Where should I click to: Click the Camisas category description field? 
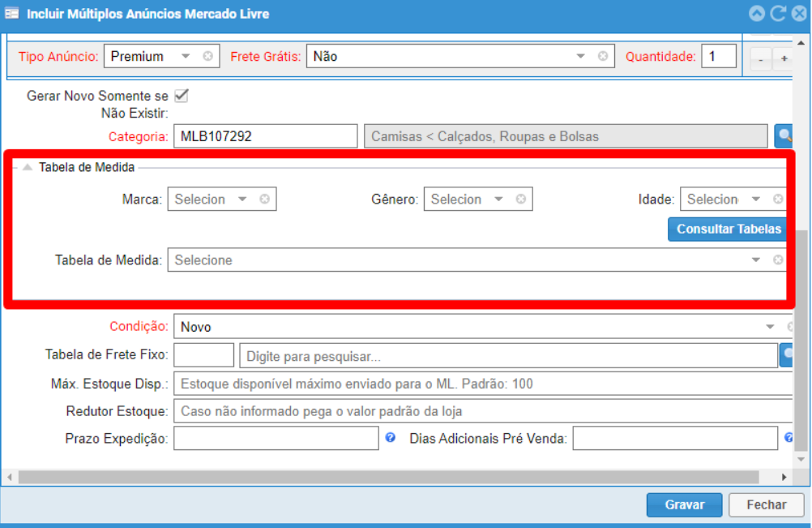(566, 136)
